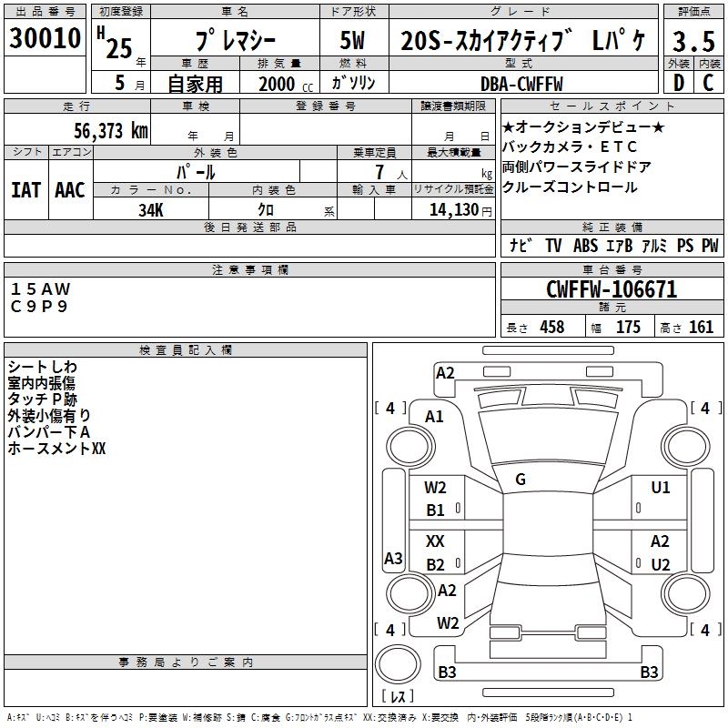Click the 検査員記入欄 section header
The width and height of the screenshot is (728, 728).
[186, 350]
